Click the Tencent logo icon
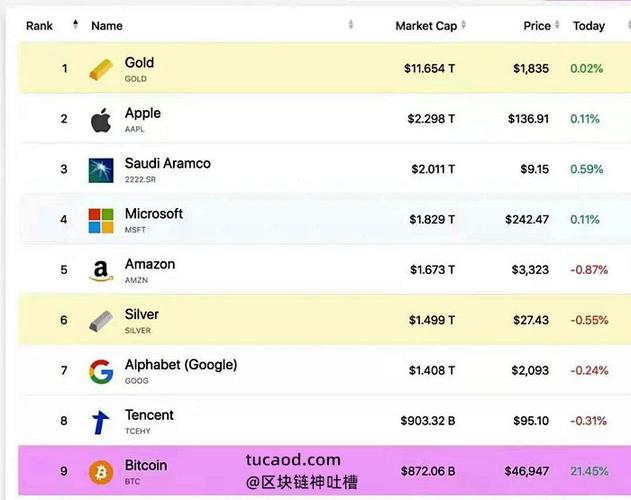This screenshot has width=631, height=500. click(x=100, y=422)
